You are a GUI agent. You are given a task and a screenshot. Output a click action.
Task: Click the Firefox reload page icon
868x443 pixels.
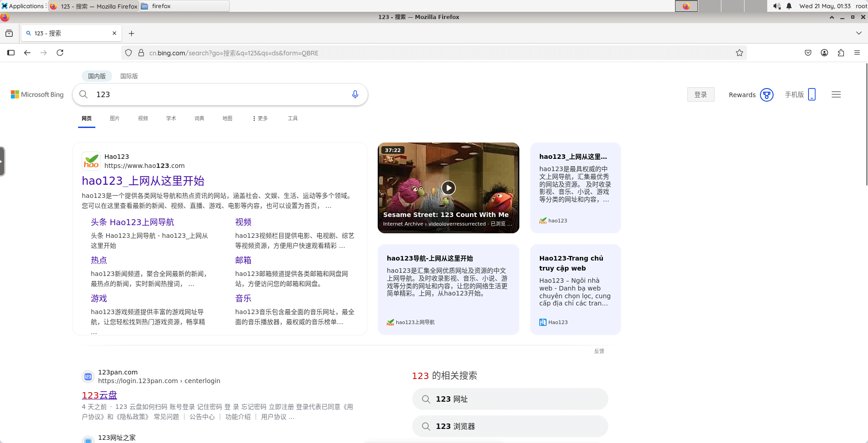click(x=60, y=53)
